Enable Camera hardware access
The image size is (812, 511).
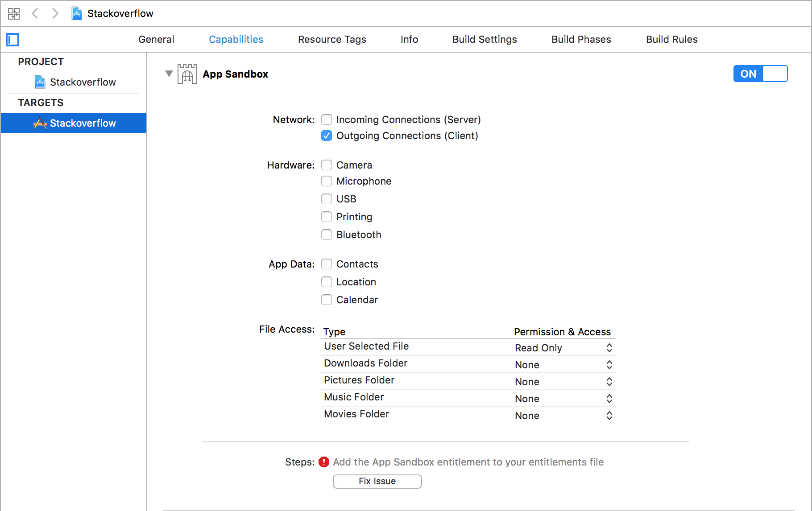point(327,165)
